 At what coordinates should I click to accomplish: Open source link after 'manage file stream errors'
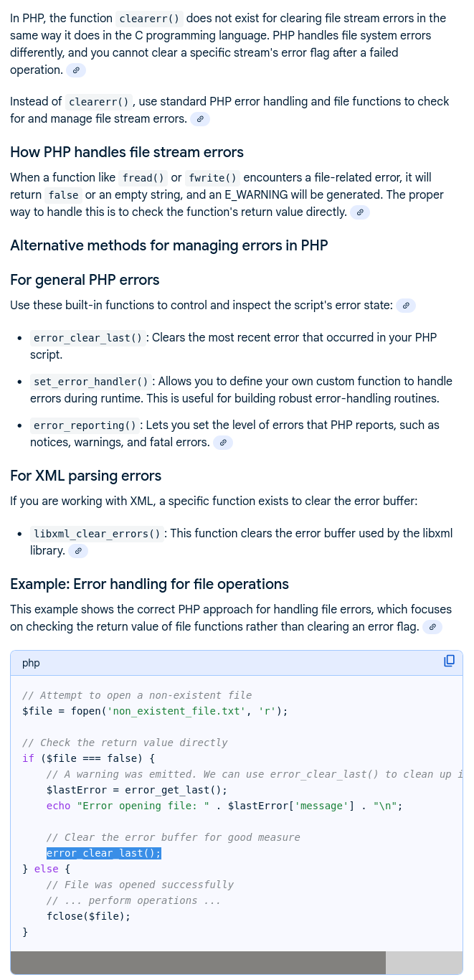tap(200, 119)
